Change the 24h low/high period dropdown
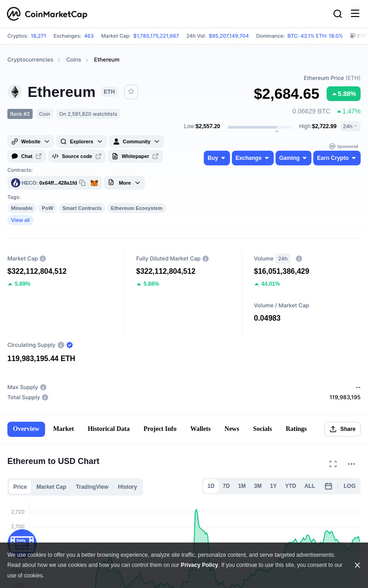The image size is (368, 588). [x=351, y=126]
